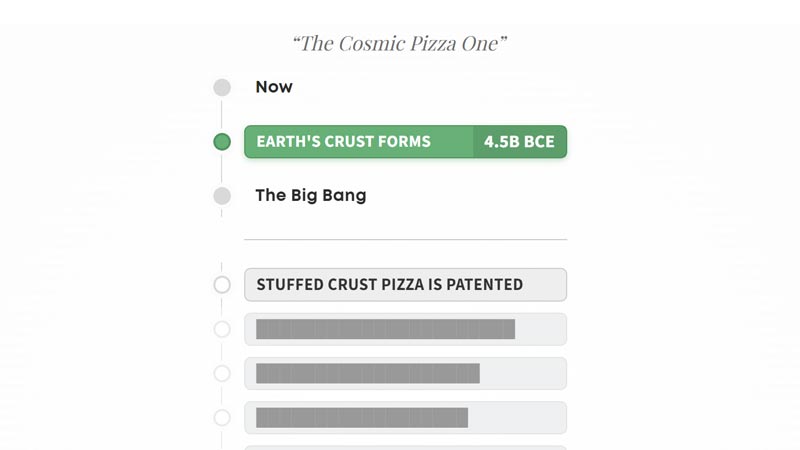
Task: Select the circle next to Stuffed Crust Pizza card
Action: [222, 285]
